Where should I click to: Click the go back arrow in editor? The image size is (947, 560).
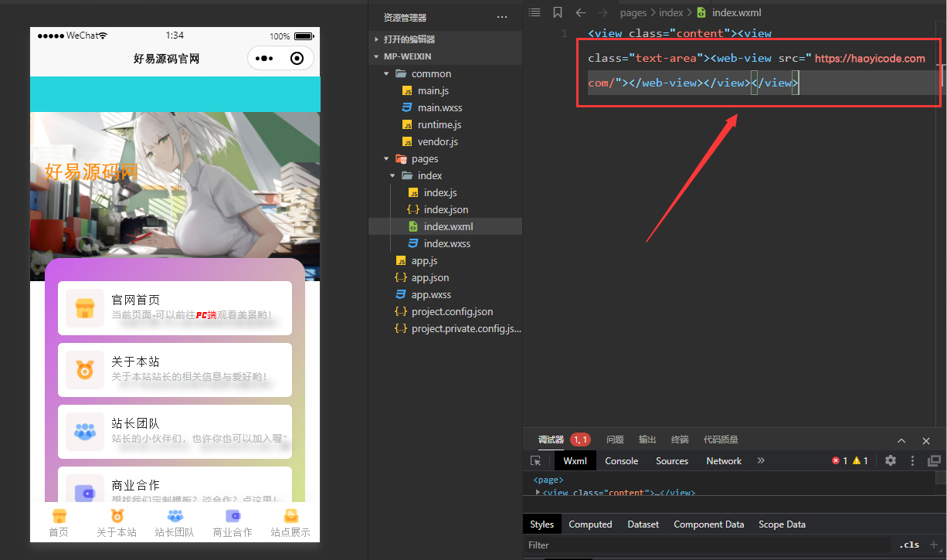click(x=581, y=12)
